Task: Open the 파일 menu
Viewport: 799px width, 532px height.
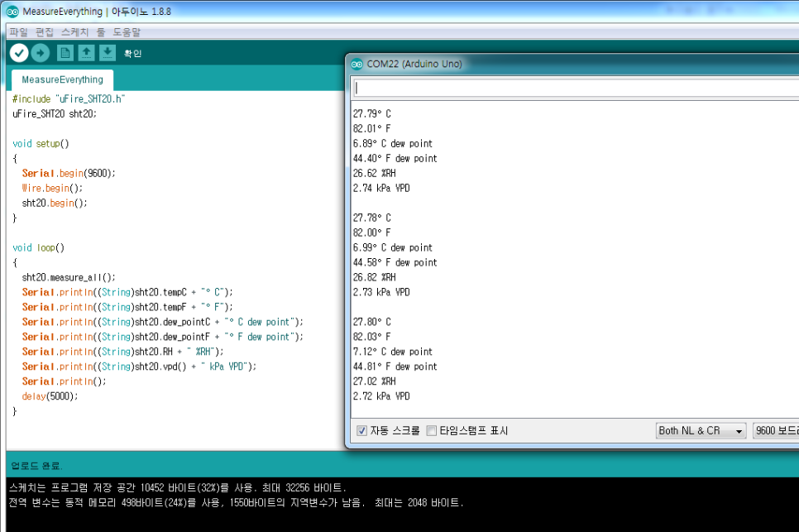Action: click(x=18, y=32)
